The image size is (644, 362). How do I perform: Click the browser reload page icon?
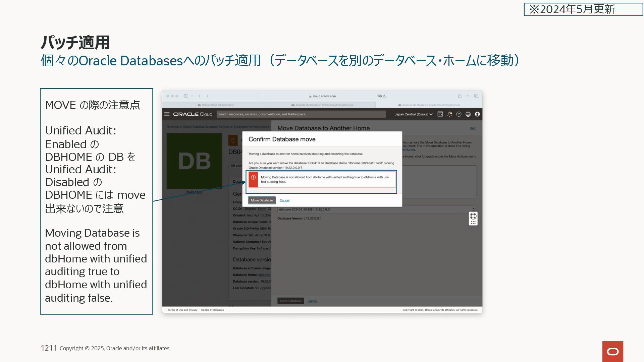point(384,96)
